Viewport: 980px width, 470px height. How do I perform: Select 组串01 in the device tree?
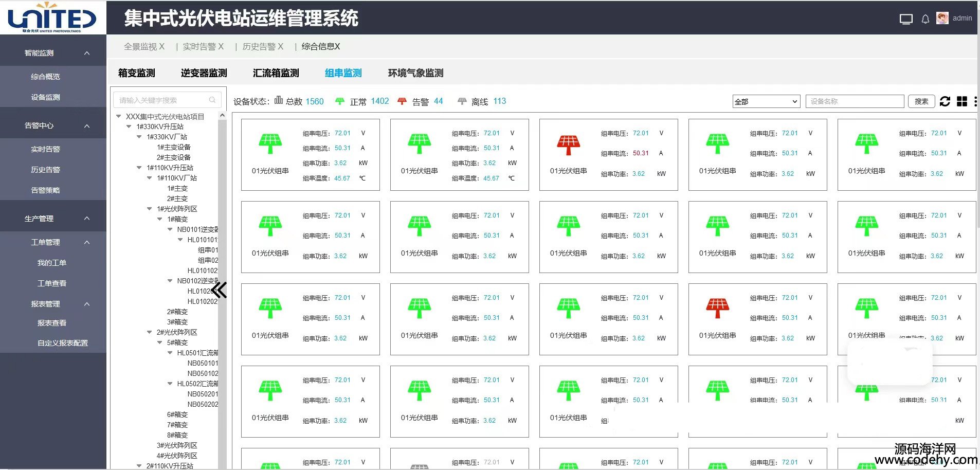[x=208, y=250]
